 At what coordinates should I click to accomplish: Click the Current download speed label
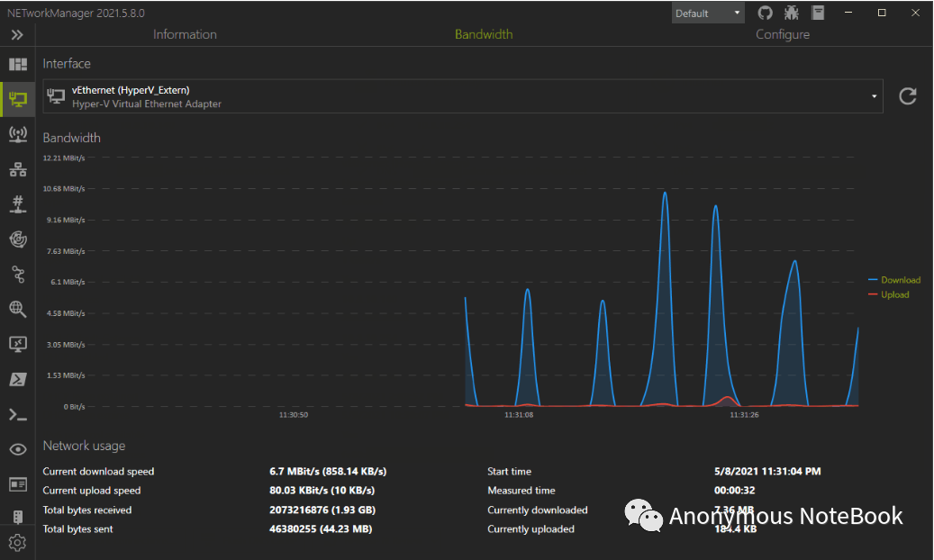pyautogui.click(x=98, y=471)
